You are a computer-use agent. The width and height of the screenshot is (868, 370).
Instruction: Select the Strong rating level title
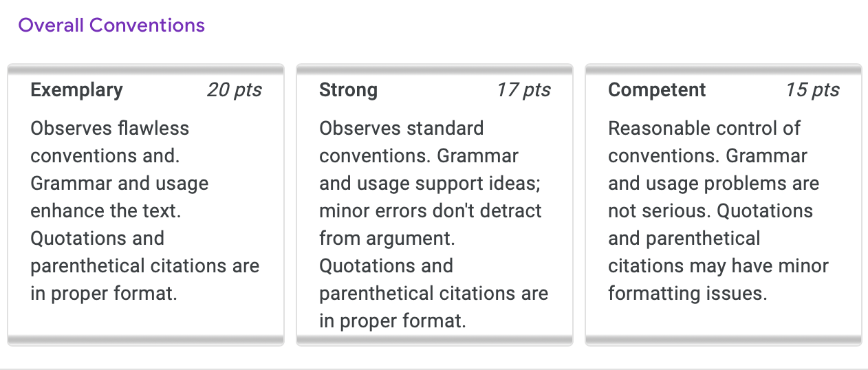tap(349, 90)
